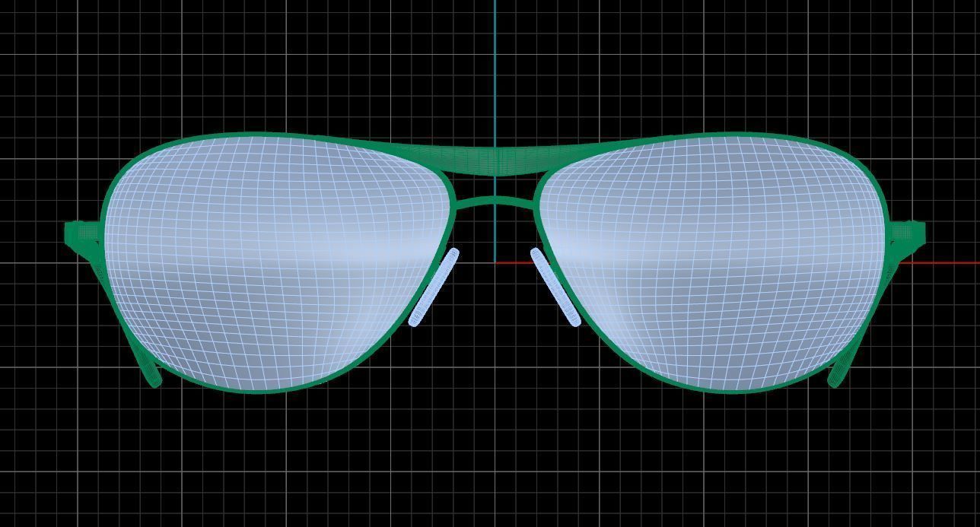Image resolution: width=980 pixels, height=527 pixels.
Task: Pick the right nose pad
Action: pyautogui.click(x=556, y=287)
